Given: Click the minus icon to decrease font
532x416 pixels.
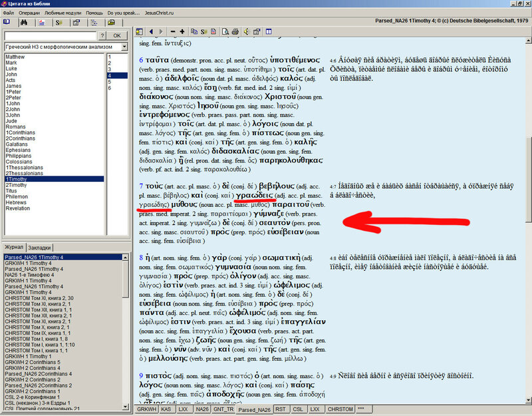Looking at the screenshot, I should pyautogui.click(x=173, y=31).
